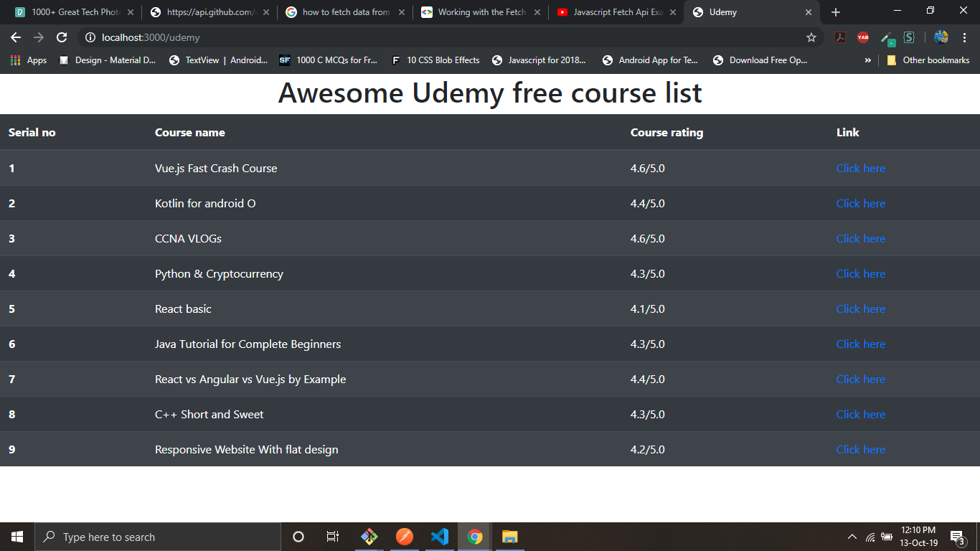Screen dimensions: 980x551
Task: Open the notification center icon
Action: pyautogui.click(x=957, y=537)
